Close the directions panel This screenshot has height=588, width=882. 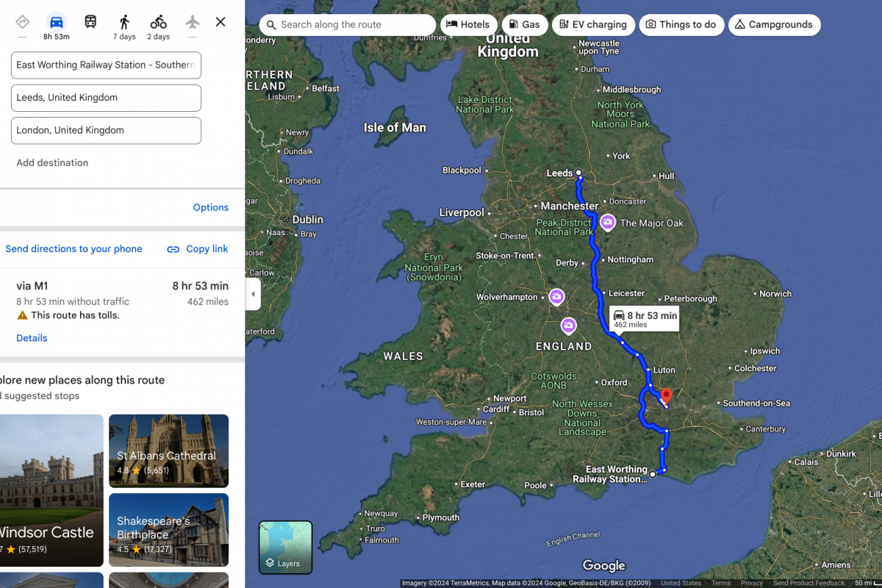tap(220, 22)
